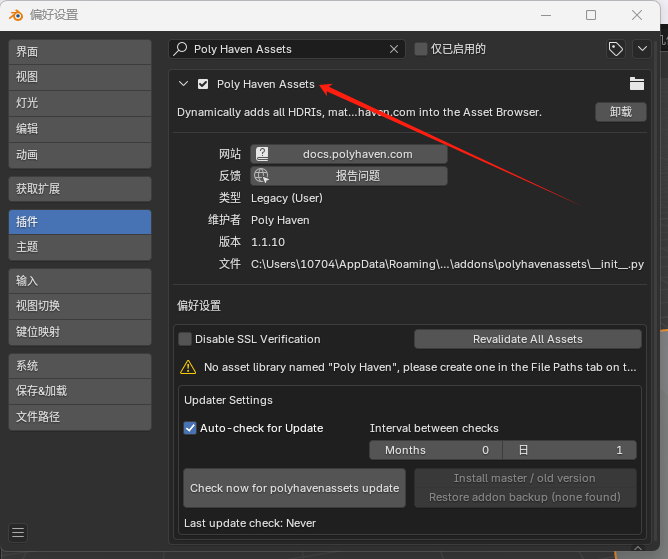The image size is (668, 559).
Task: Click the add-on file path text
Action: point(447,264)
